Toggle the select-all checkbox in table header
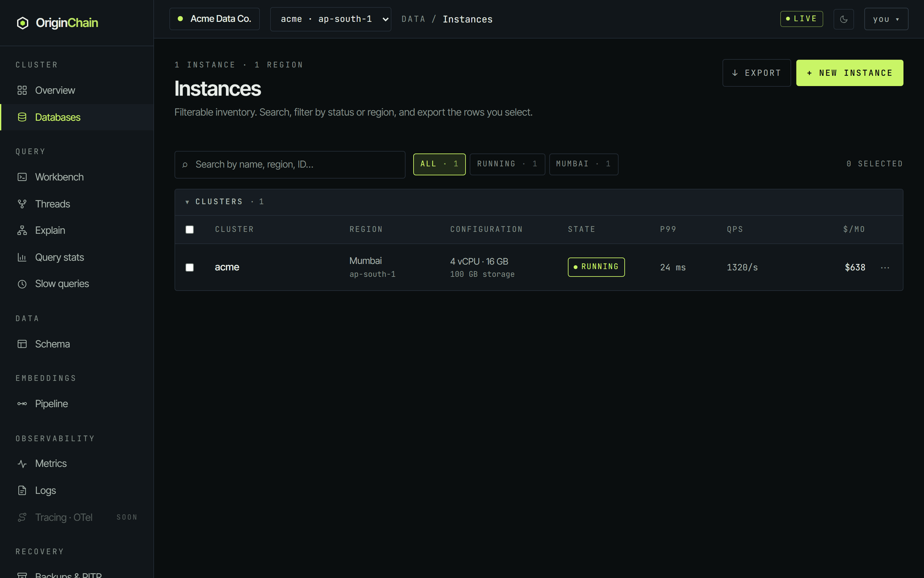Viewport: 924px width, 578px height. pos(190,229)
